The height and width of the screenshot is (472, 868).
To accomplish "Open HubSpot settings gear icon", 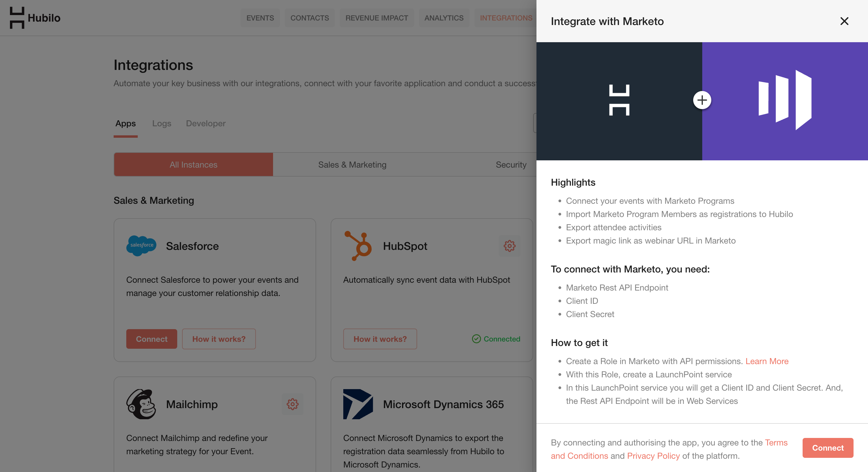I will click(509, 246).
